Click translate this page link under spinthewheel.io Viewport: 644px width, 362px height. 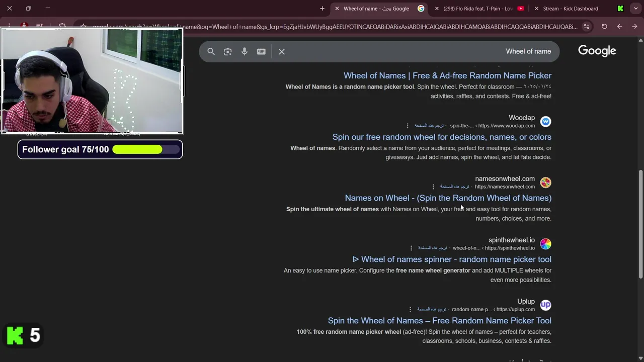click(433, 248)
